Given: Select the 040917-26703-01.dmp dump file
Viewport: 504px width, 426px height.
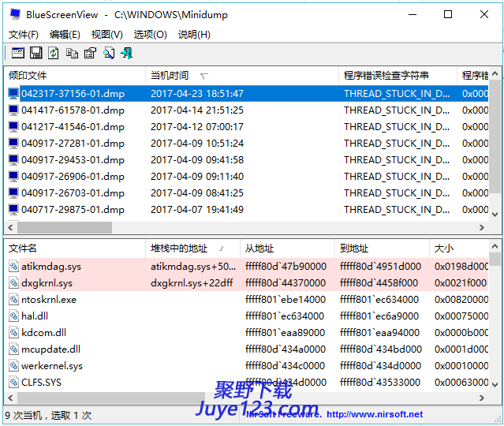Looking at the screenshot, I should pyautogui.click(x=73, y=193).
